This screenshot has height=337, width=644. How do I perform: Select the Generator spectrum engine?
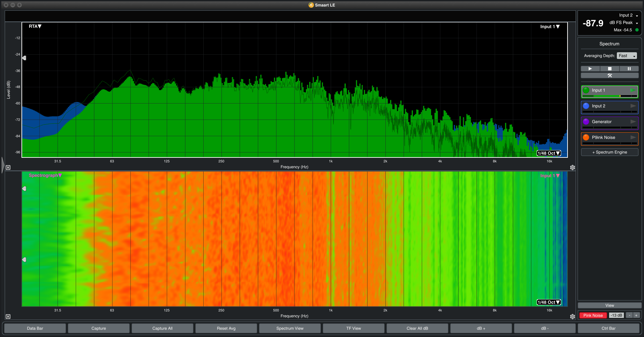609,123
